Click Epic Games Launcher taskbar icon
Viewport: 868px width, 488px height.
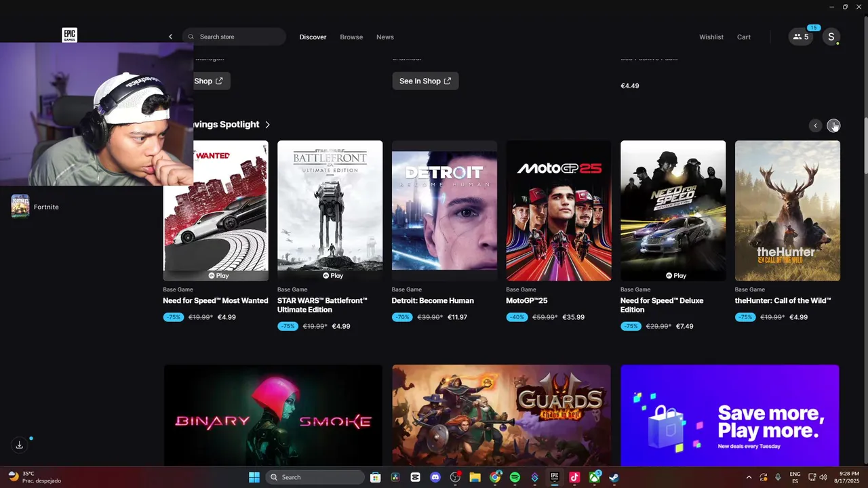(x=555, y=477)
